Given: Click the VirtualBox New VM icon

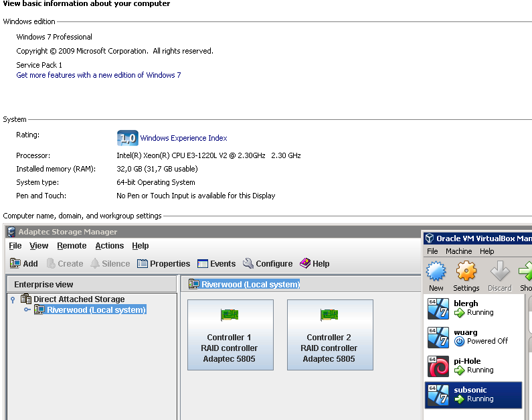Looking at the screenshot, I should tap(436, 271).
